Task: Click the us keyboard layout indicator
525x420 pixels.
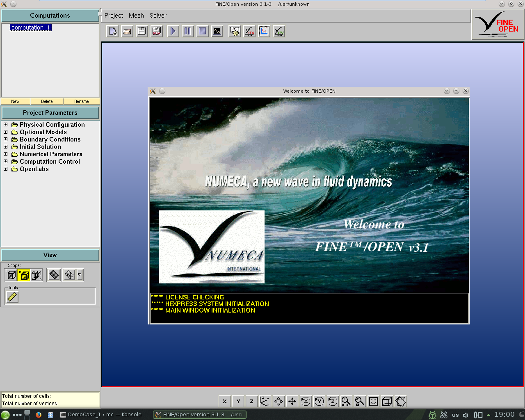Action: click(x=455, y=415)
